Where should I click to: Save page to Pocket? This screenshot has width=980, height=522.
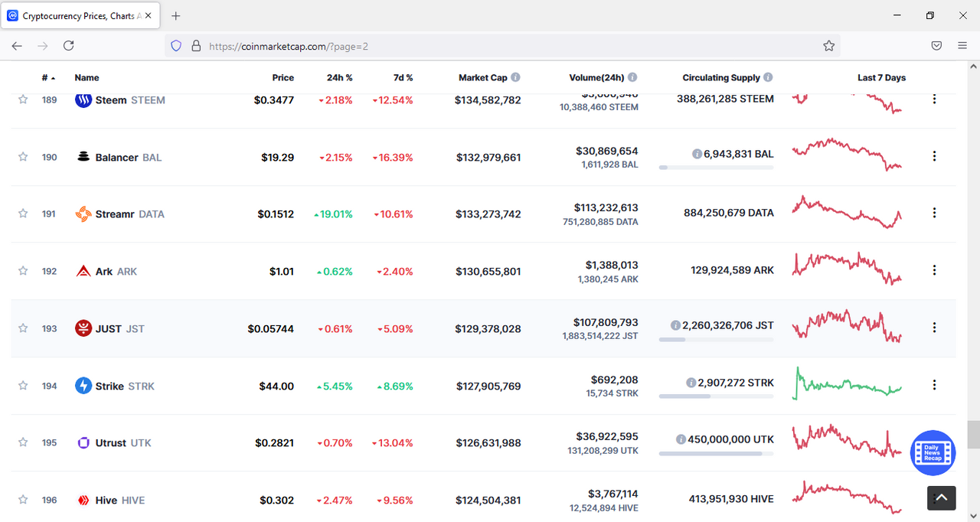pyautogui.click(x=936, y=46)
